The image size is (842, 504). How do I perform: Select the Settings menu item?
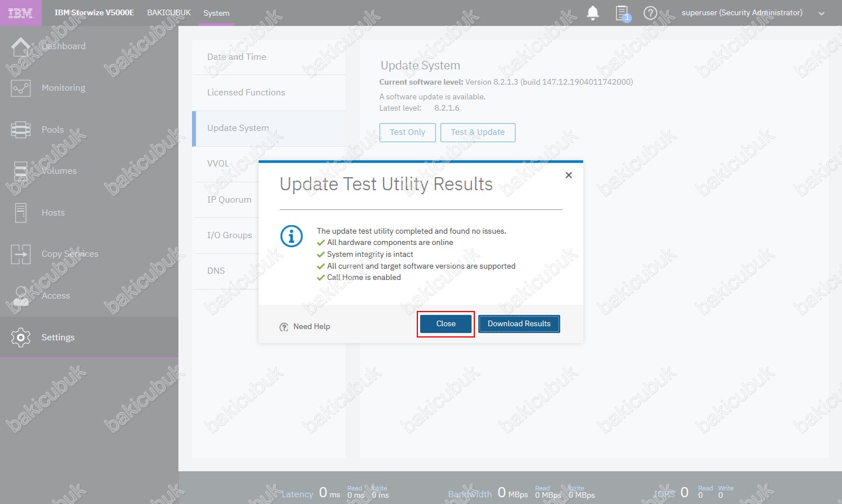(x=58, y=338)
